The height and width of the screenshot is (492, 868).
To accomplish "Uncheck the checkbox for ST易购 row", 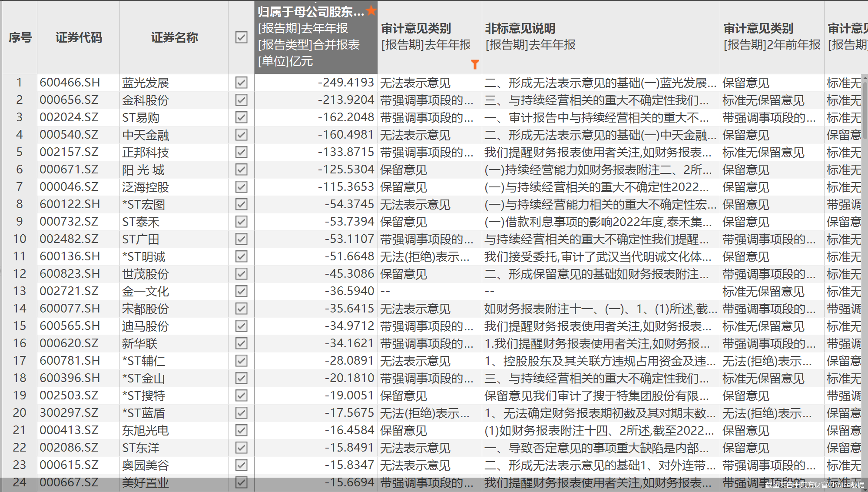I will click(x=241, y=117).
